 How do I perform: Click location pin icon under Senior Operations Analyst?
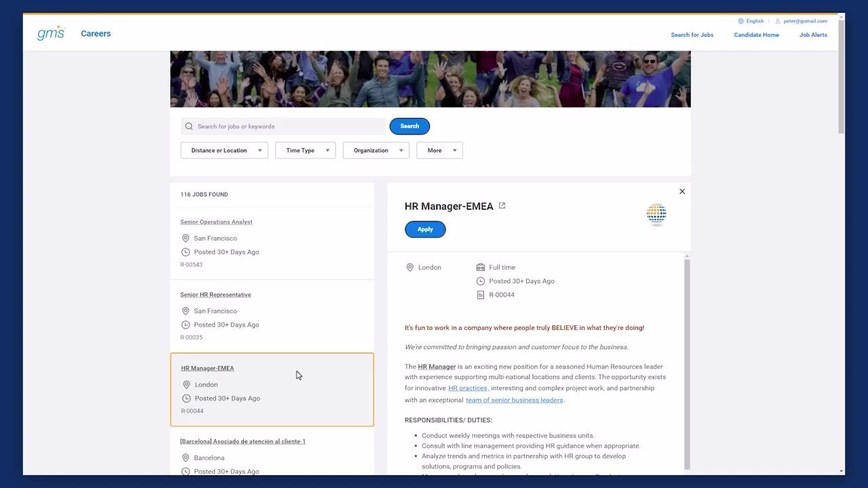(185, 239)
